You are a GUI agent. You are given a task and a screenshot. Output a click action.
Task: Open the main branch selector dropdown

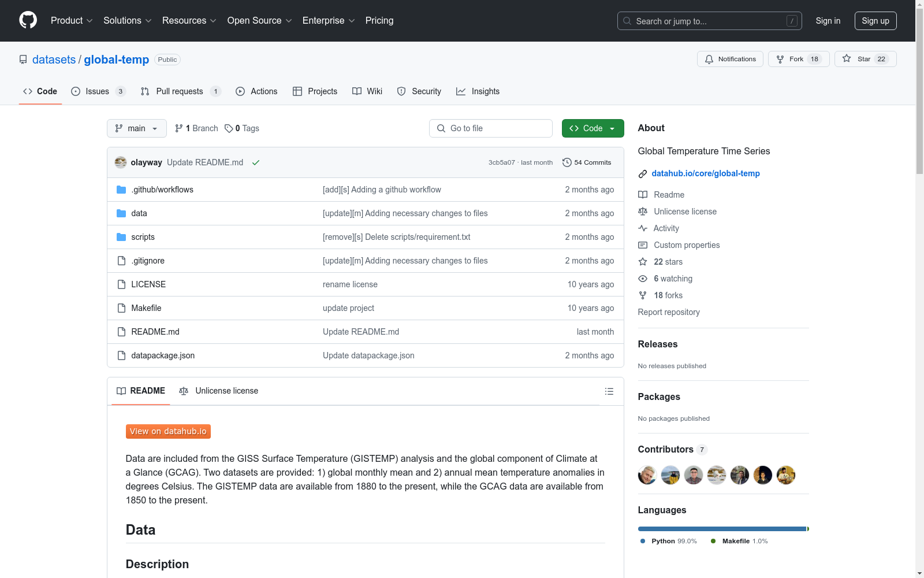(x=137, y=128)
